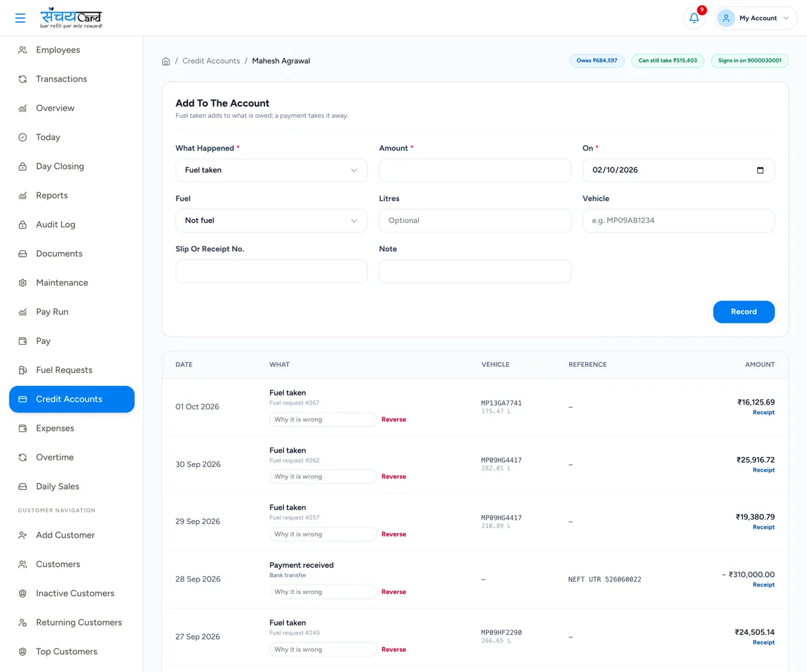
Task: Click the Employees sidebar icon
Action: [23, 50]
